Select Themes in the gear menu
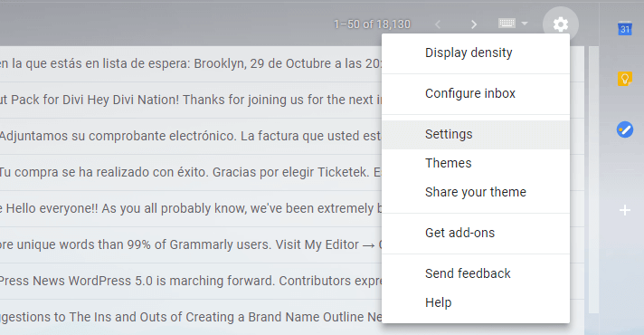 point(476,163)
